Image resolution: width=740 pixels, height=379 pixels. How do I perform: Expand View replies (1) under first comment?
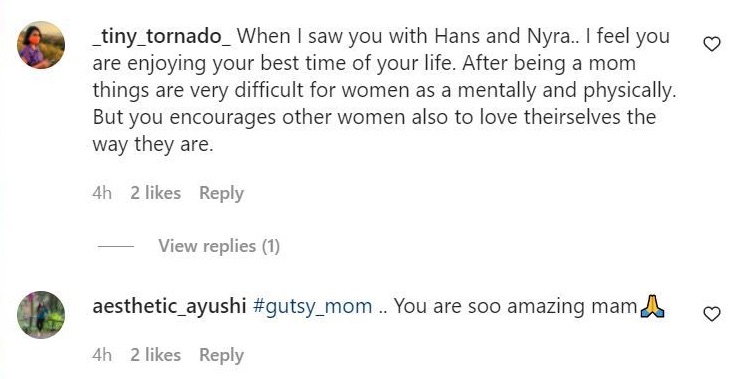tap(219, 246)
